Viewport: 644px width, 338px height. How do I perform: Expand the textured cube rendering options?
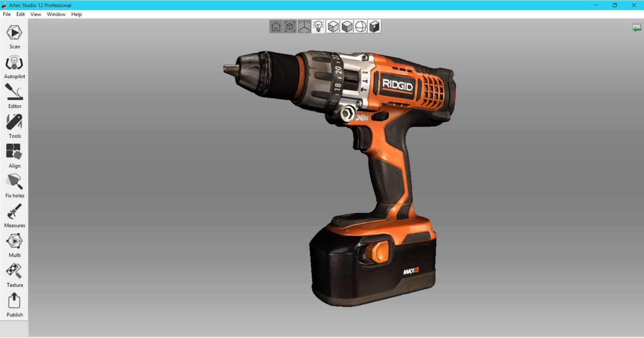(x=333, y=27)
